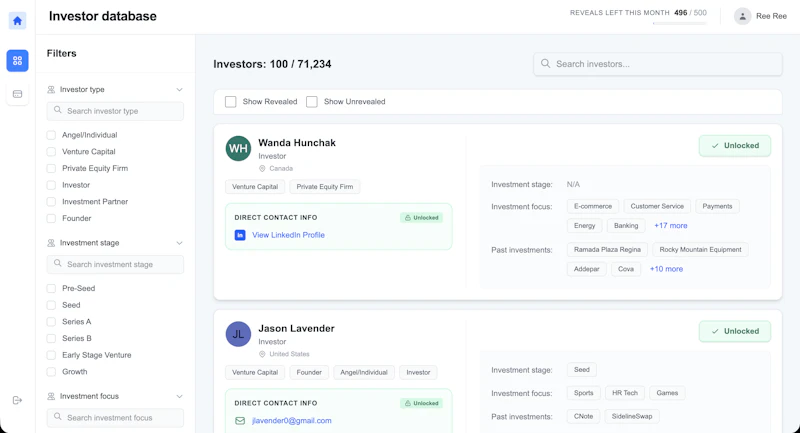Click the Energy focus tag

click(585, 225)
